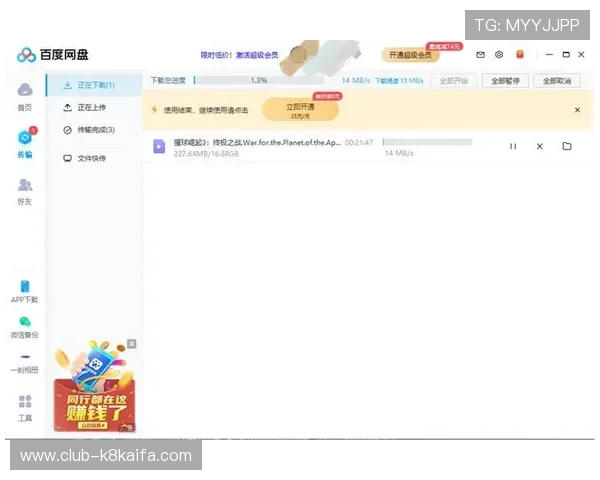Click the 开通超级会员 button
The height and width of the screenshot is (480, 600).
pos(410,55)
